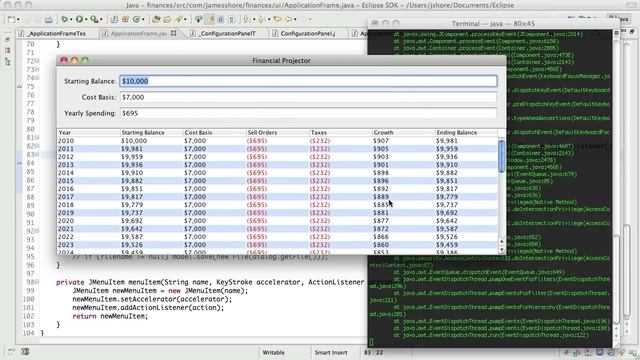Click the Open Type icon
The width and height of the screenshot is (640, 360).
coord(156,19)
